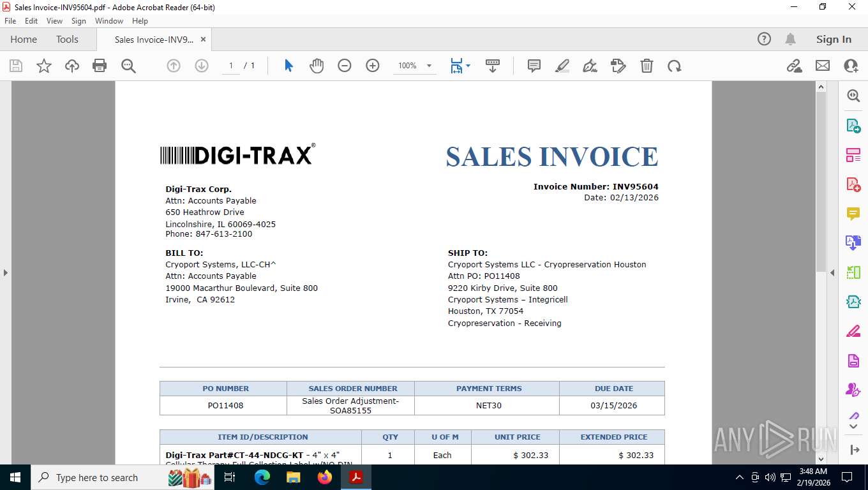This screenshot has width=868, height=490.
Task: Select the Sales Invoice document tab
Action: click(154, 40)
